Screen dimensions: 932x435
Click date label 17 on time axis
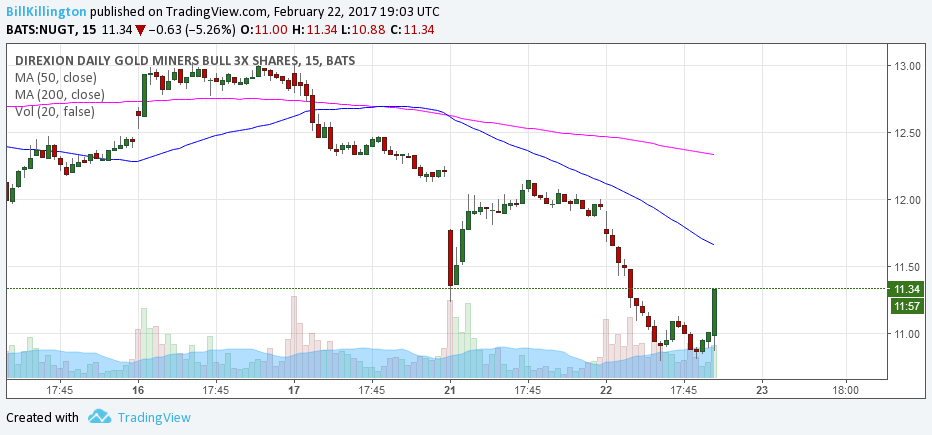pos(295,390)
